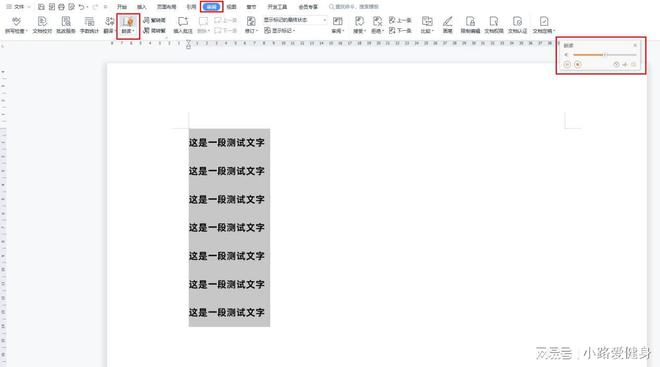Open the 显示标记 dropdown menu
This screenshot has width=660, height=367.
279,31
